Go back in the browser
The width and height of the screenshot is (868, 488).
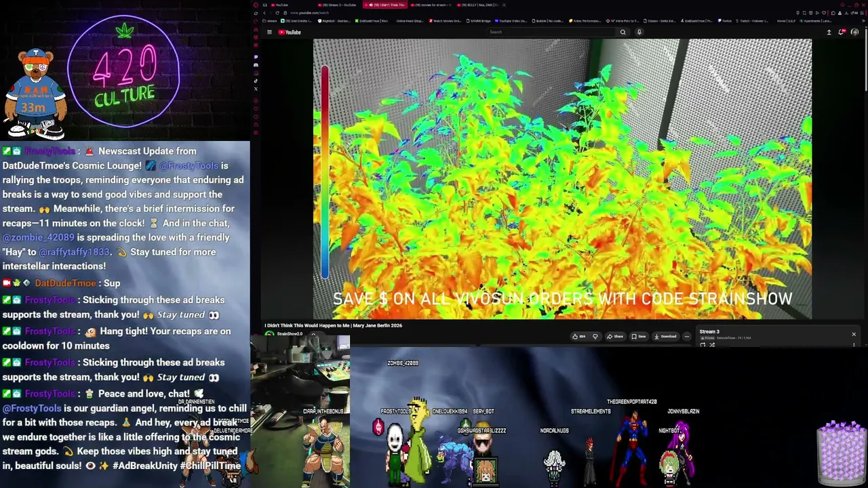click(264, 13)
